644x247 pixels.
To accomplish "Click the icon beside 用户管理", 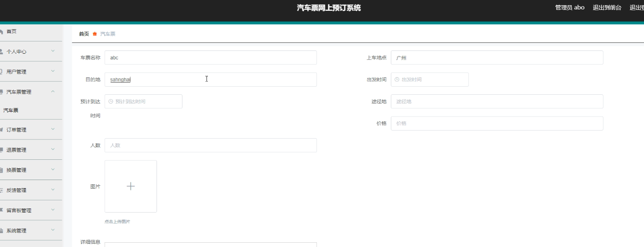I will tap(1, 72).
